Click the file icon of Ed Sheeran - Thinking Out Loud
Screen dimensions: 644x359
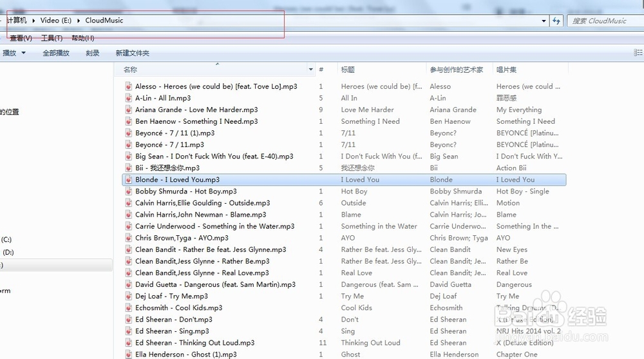pyautogui.click(x=129, y=342)
